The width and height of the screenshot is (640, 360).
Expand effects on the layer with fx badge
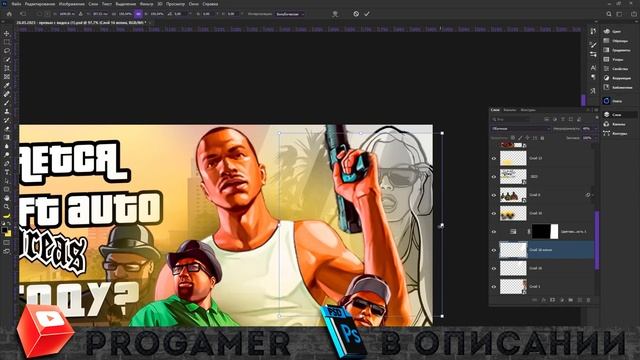pyautogui.click(x=592, y=195)
